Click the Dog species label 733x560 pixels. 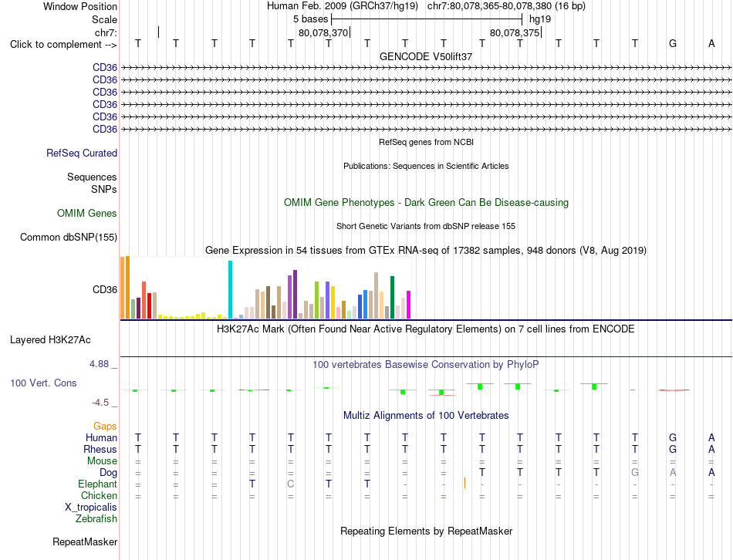point(108,473)
